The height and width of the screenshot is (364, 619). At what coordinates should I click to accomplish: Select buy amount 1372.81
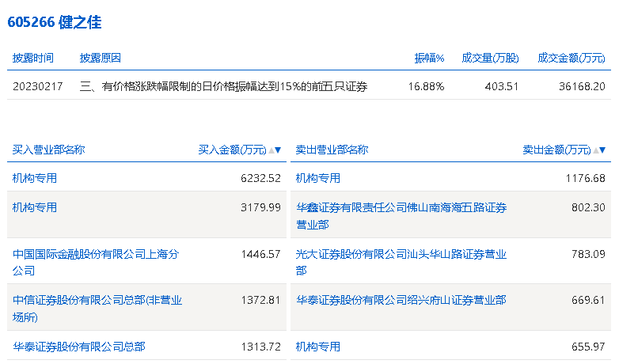coord(260,300)
